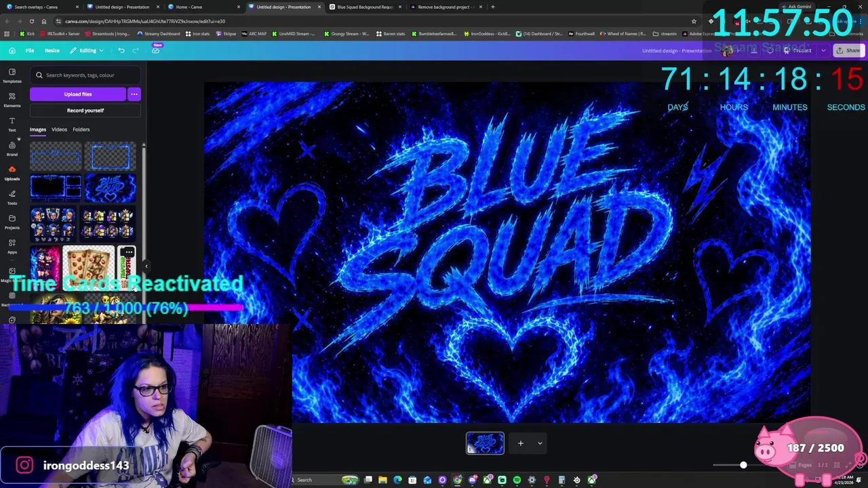This screenshot has height=488, width=868.
Task: Open browser home page button
Action: click(x=44, y=21)
